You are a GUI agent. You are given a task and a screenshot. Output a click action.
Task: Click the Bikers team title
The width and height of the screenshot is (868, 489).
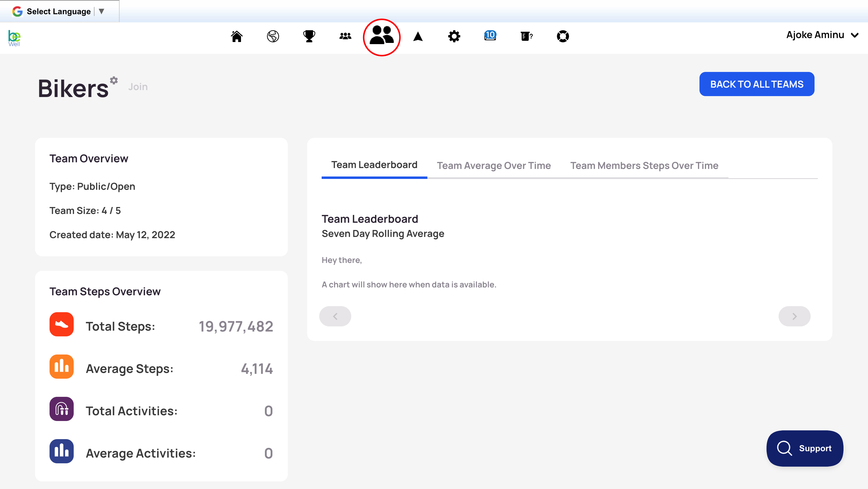click(x=73, y=89)
